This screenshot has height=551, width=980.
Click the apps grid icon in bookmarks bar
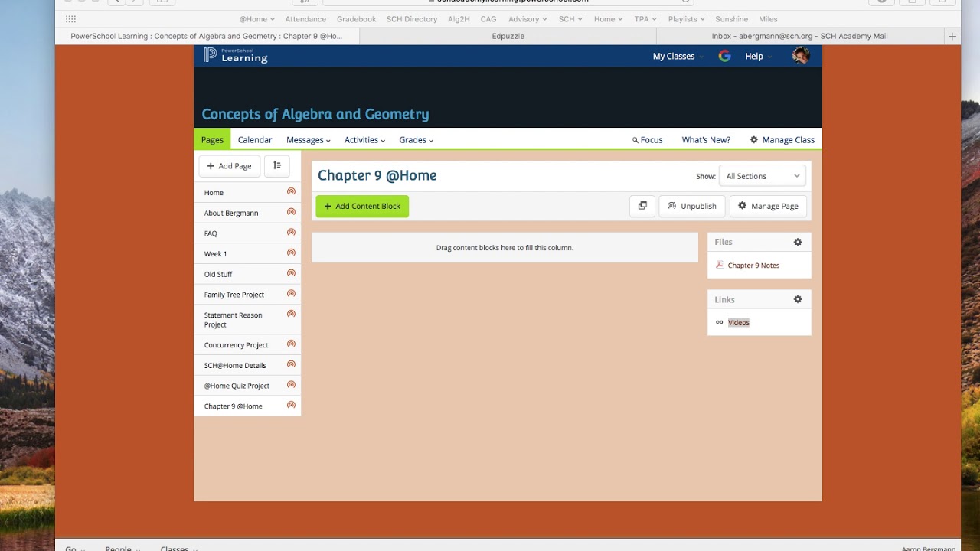70,19
